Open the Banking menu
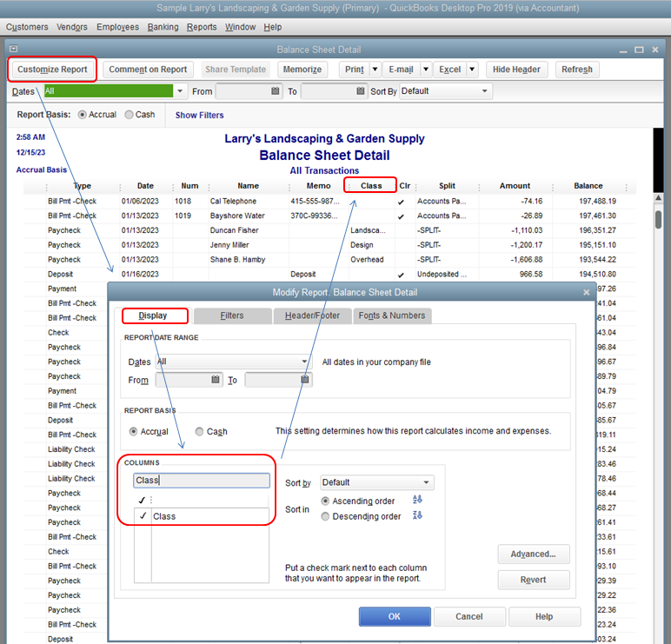 (x=163, y=27)
